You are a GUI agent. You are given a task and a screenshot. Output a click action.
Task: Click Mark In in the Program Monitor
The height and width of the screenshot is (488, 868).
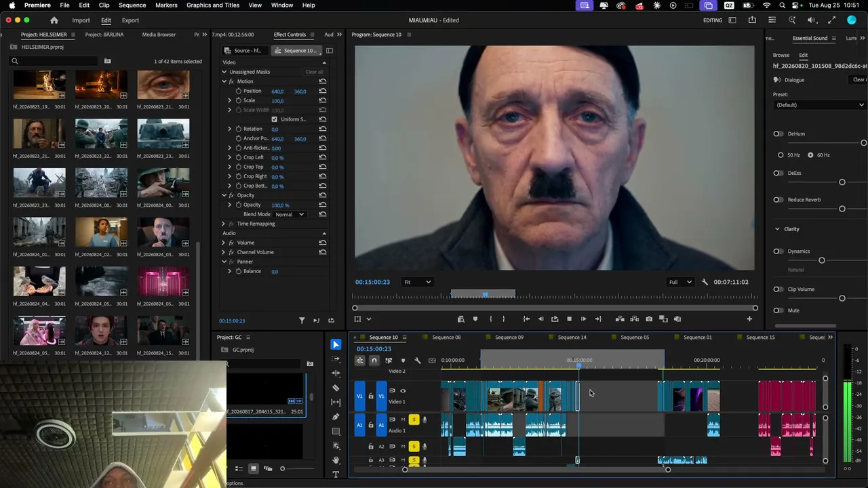click(490, 319)
